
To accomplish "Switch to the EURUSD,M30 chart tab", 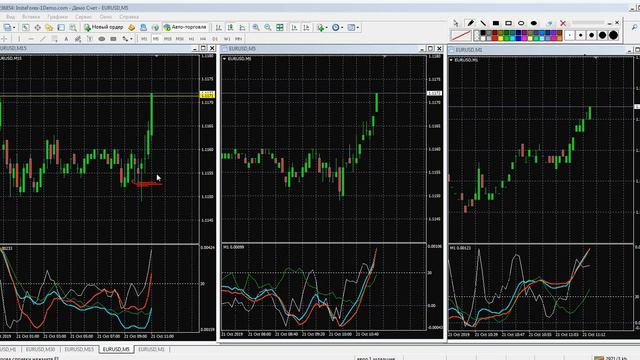I will point(40,349).
